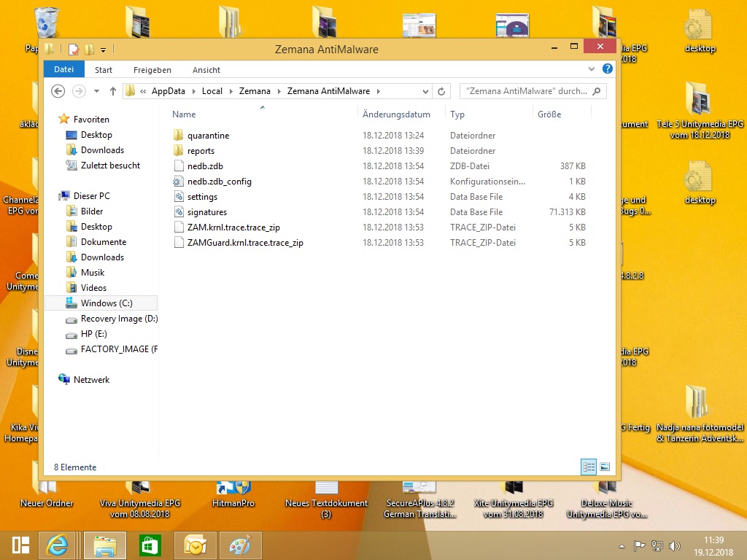747x560 pixels.
Task: Navigate to Zemana breadcrumb folder
Action: point(255,91)
